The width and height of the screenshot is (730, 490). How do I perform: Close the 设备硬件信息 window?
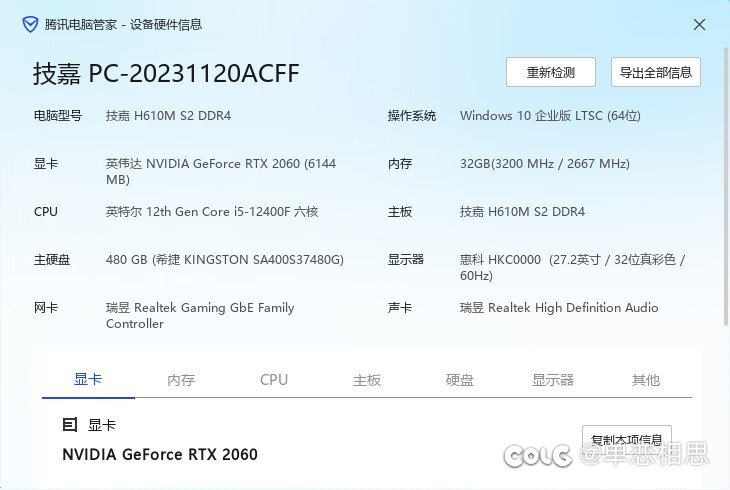click(698, 25)
